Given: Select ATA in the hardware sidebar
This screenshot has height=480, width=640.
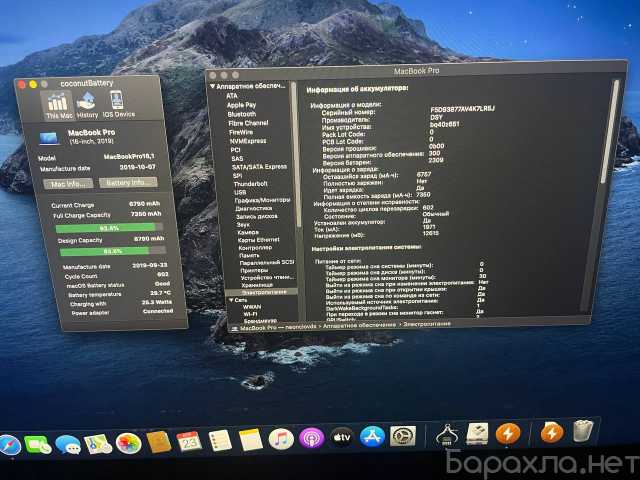Looking at the screenshot, I should coord(232,96).
